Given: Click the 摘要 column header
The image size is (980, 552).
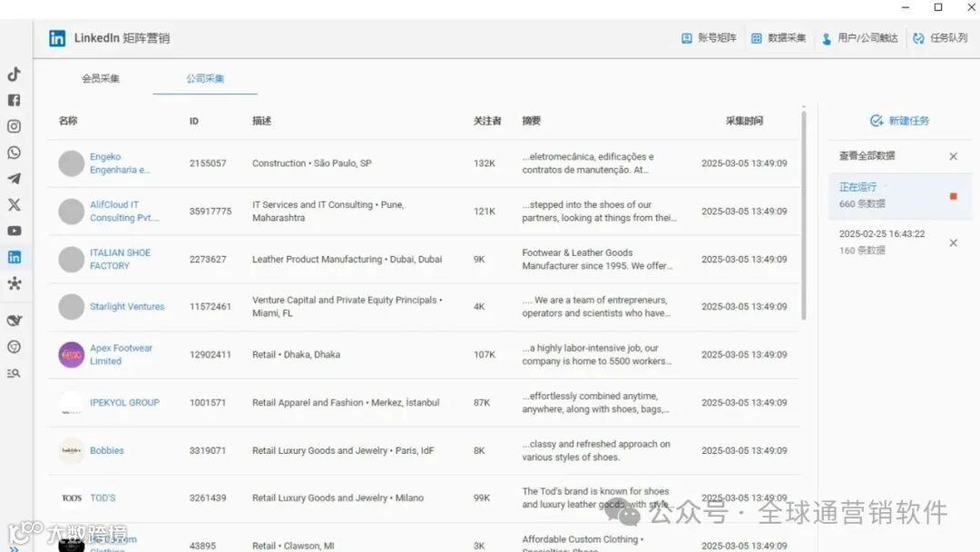Looking at the screenshot, I should pos(531,121).
